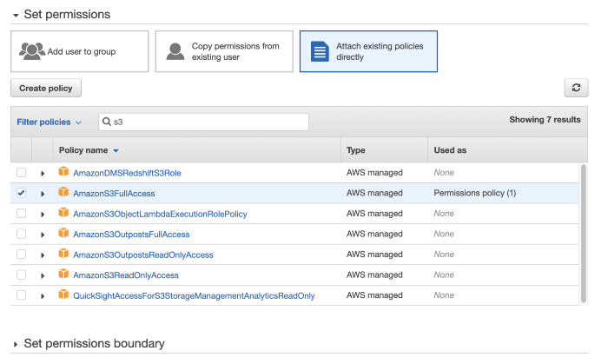Screen dimensions: 608x364
Task: Click the orange box icon beside AmazonS3ReadOnlyAccess
Action: (63, 274)
